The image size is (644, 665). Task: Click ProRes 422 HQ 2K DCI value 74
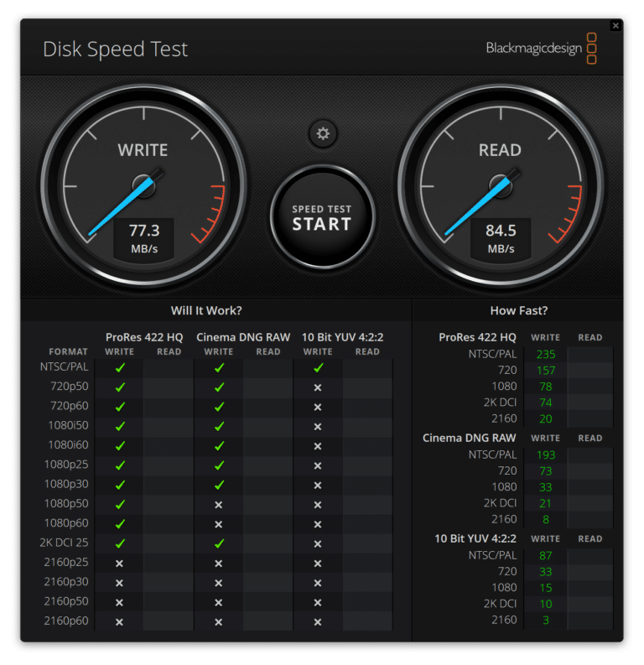pyautogui.click(x=546, y=403)
